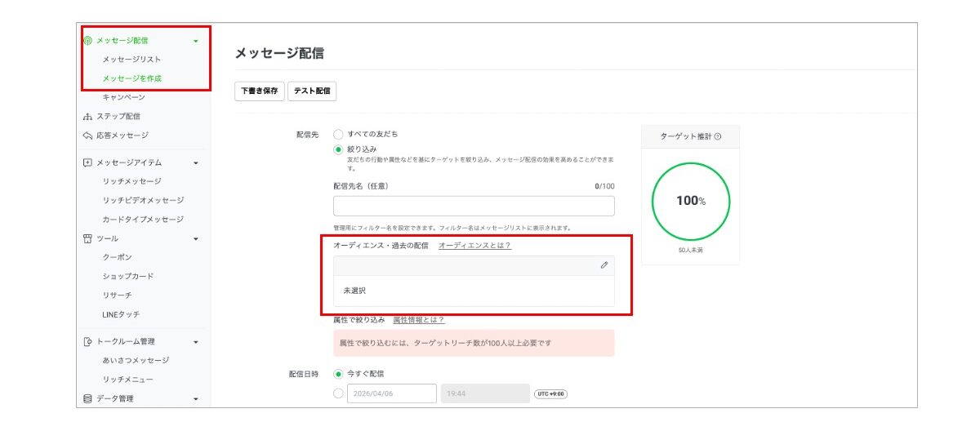Open リッチメニュー in the sidebar
This screenshot has height=431, width=980.
pyautogui.click(x=127, y=380)
